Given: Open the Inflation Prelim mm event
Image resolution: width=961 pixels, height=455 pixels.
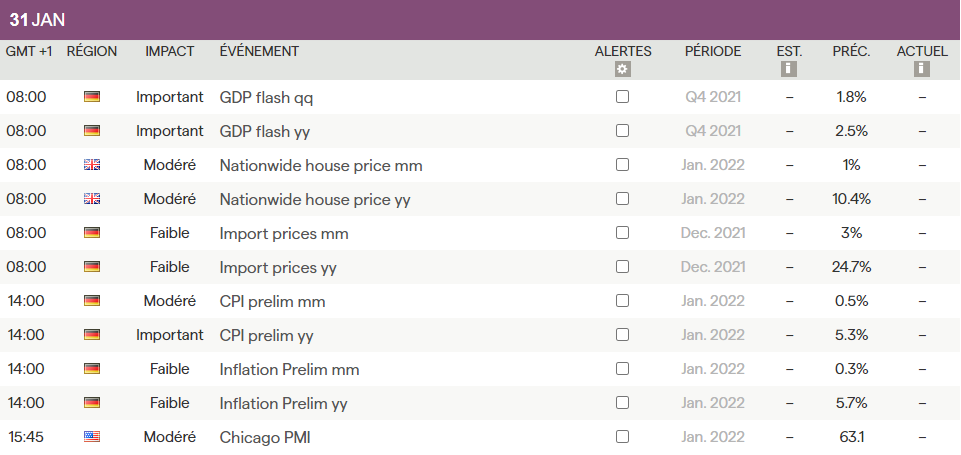Looking at the screenshot, I should pos(289,369).
